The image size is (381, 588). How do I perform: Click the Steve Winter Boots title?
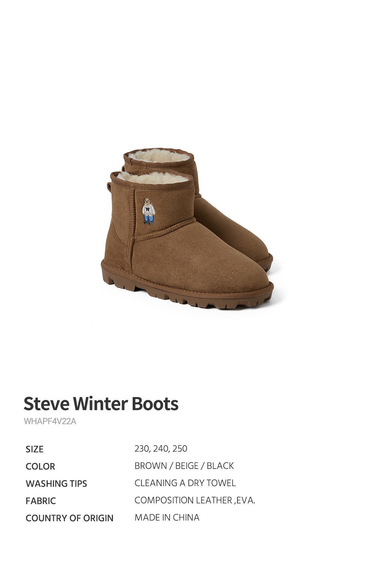101,404
